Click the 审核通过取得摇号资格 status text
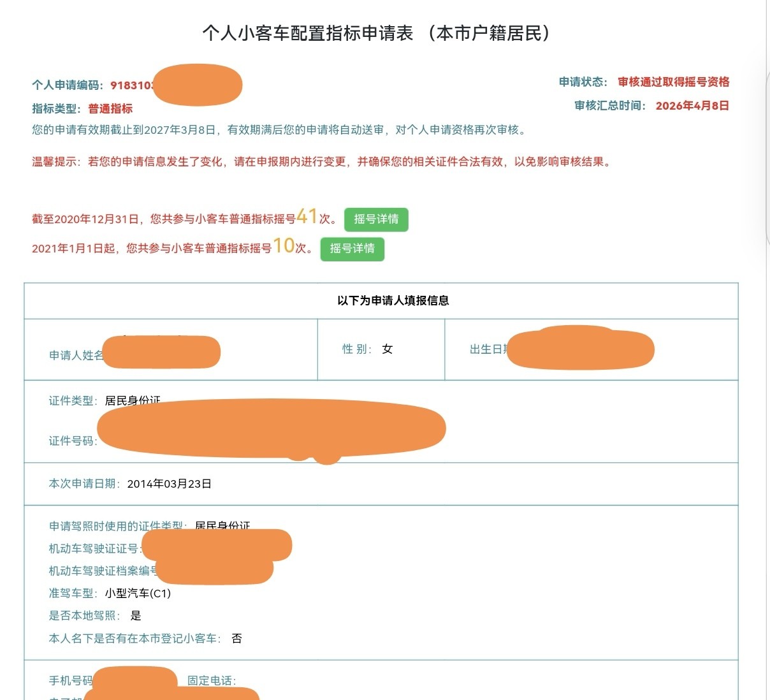Screen dimensions: 770x700 pos(674,82)
